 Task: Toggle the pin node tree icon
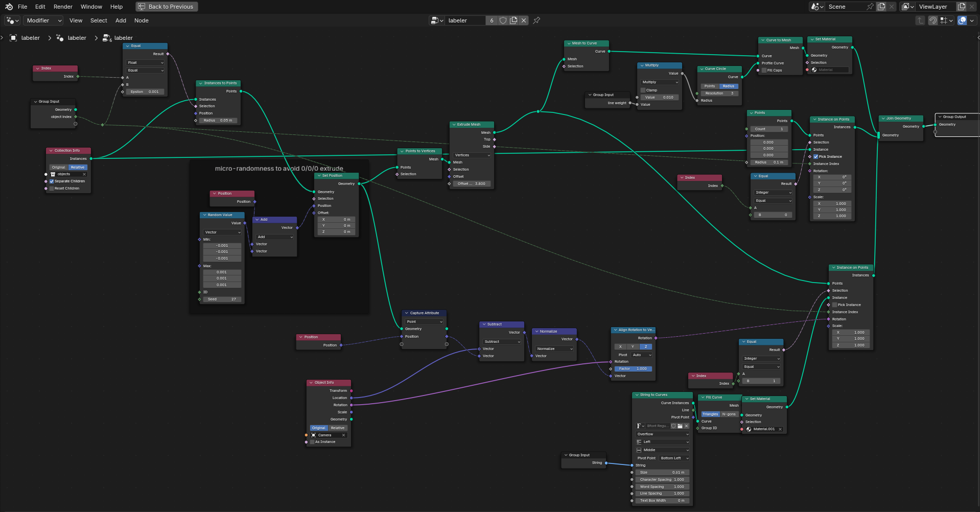(x=536, y=20)
